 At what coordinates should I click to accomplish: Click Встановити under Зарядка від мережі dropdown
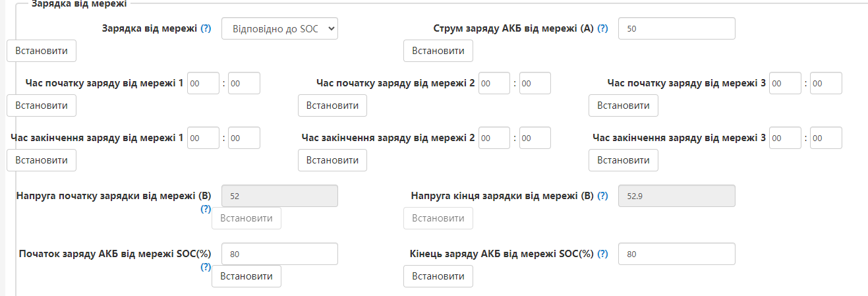(x=42, y=51)
